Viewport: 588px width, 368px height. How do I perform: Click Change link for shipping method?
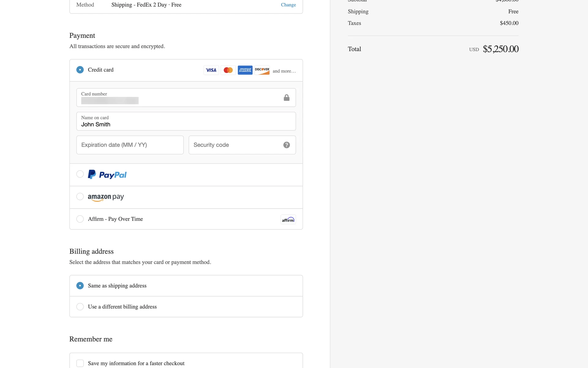(x=288, y=5)
